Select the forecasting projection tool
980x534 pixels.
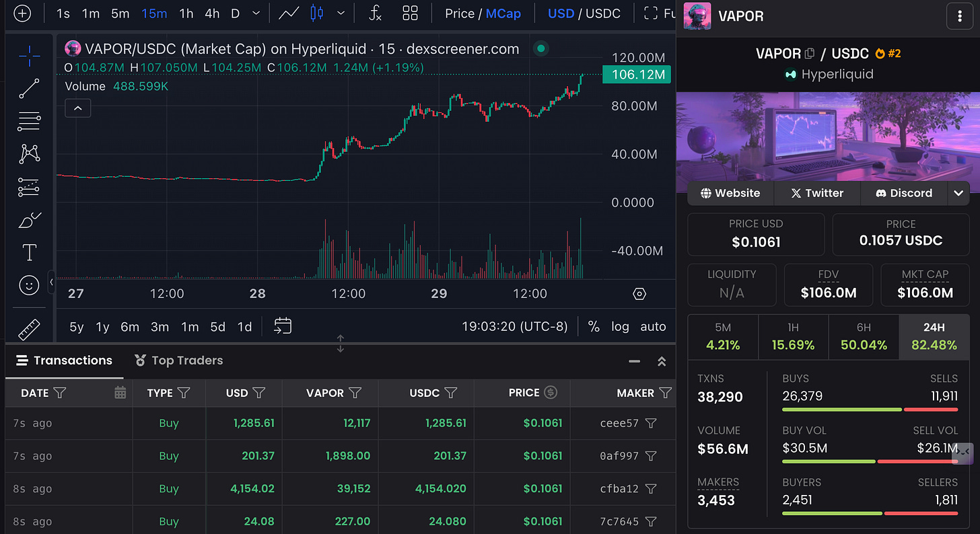[x=29, y=187]
